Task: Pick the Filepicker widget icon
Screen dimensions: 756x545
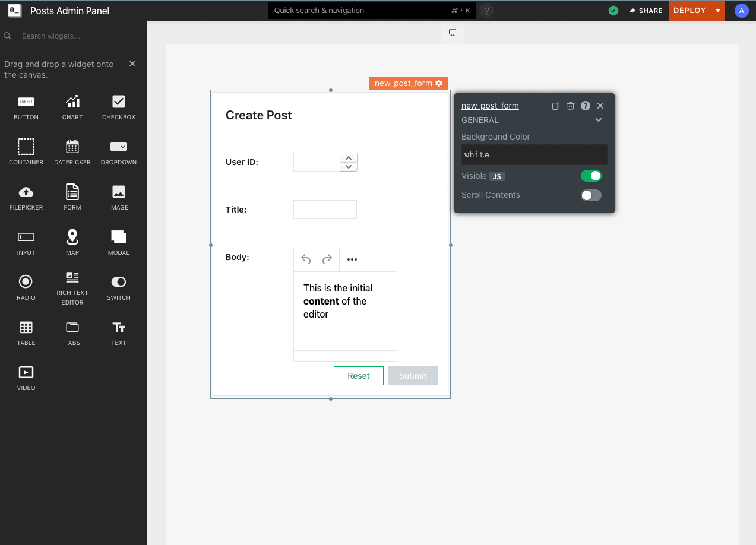Action: click(26, 192)
